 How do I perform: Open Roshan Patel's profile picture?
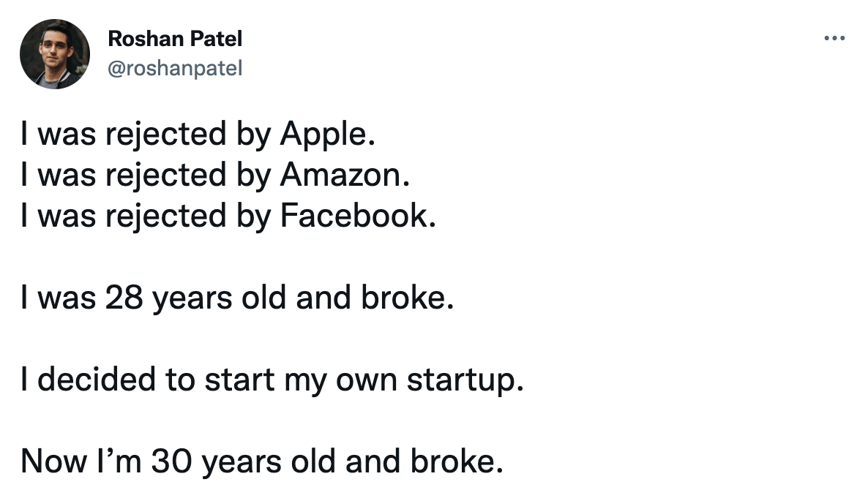(55, 54)
